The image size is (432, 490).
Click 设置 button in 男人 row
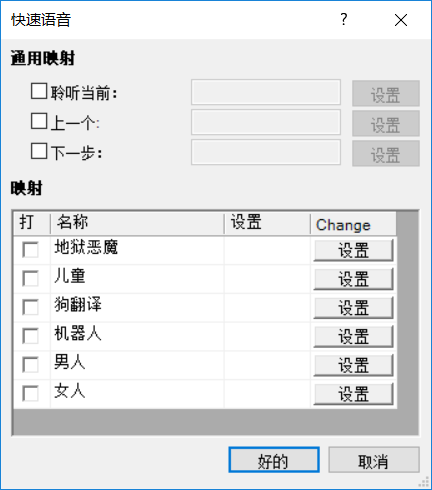(353, 365)
